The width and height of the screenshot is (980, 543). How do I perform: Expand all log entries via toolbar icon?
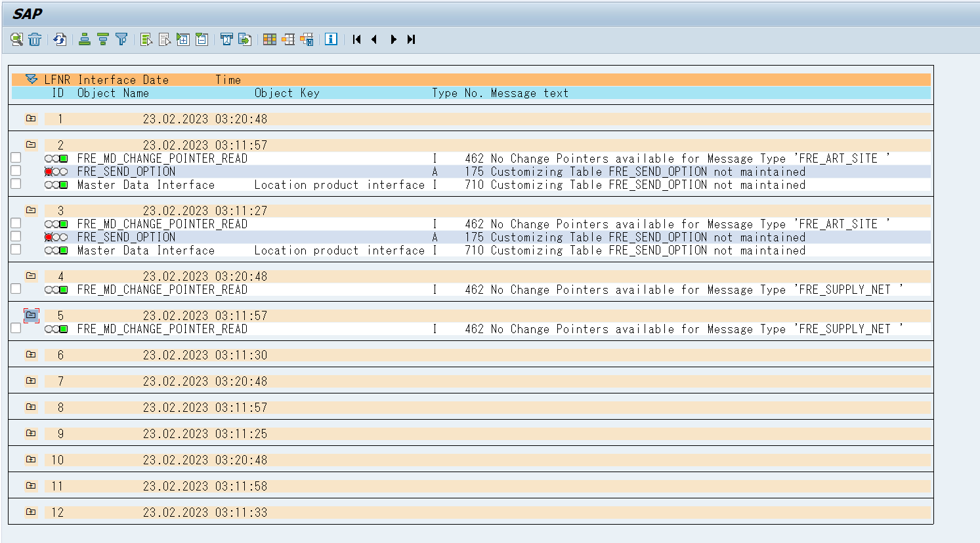[x=183, y=39]
